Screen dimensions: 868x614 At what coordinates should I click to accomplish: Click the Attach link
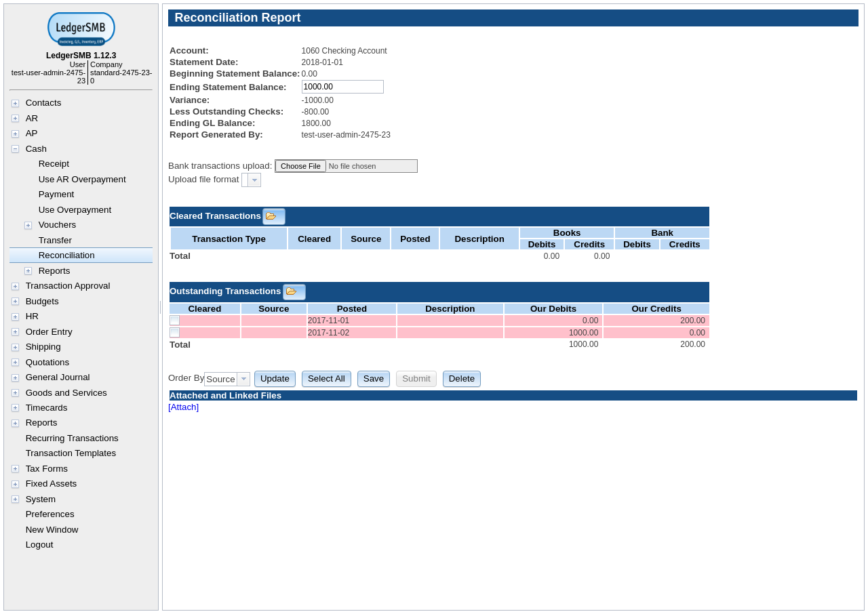(x=183, y=407)
